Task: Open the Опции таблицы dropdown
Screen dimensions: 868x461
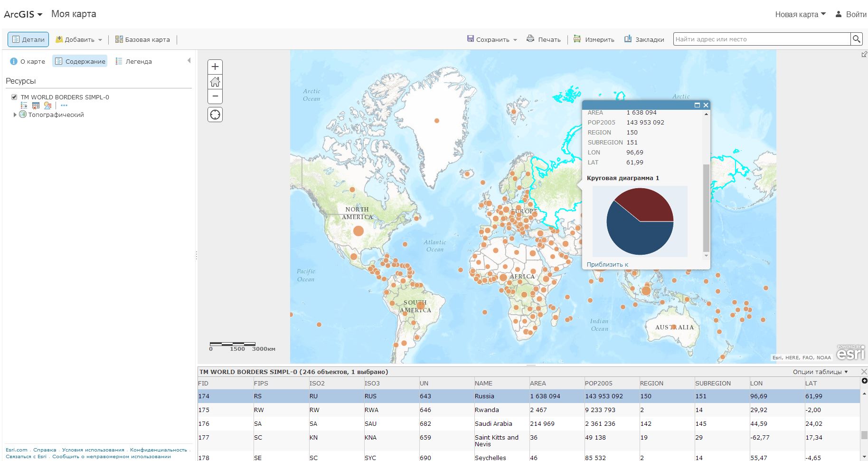Action: pyautogui.click(x=820, y=372)
